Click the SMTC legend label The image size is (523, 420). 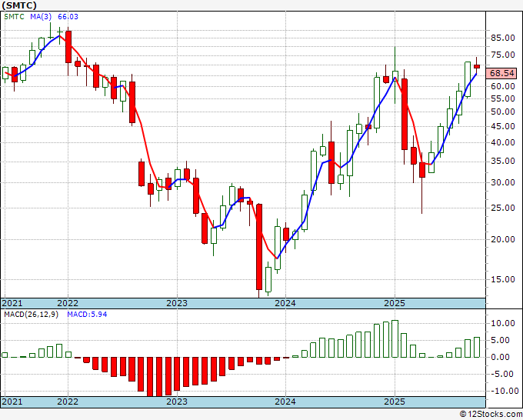coord(14,17)
